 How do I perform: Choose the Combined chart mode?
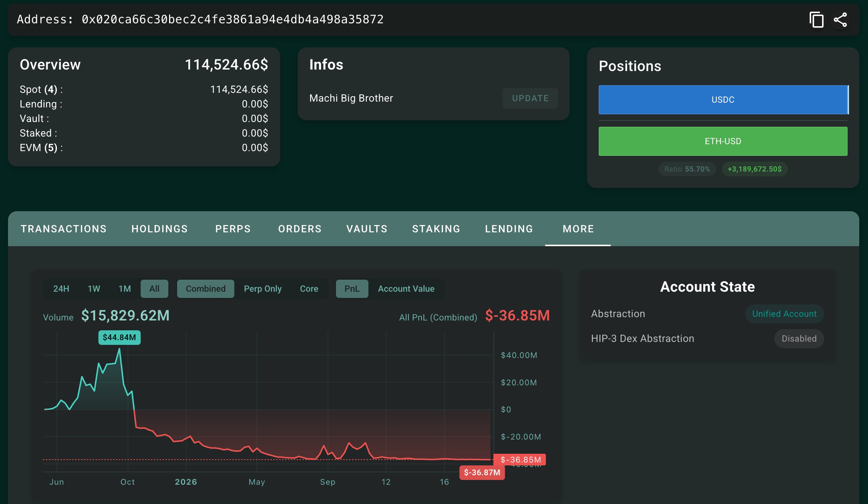coord(206,289)
